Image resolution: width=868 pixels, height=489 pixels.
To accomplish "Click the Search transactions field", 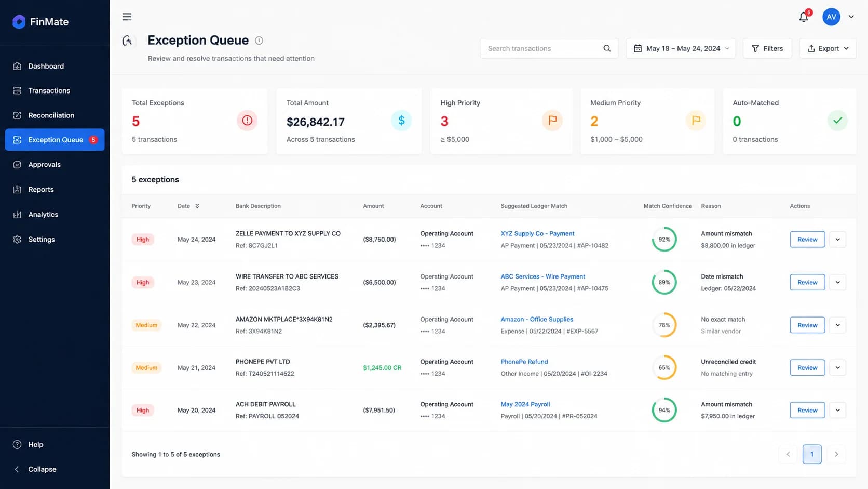I will click(x=549, y=48).
